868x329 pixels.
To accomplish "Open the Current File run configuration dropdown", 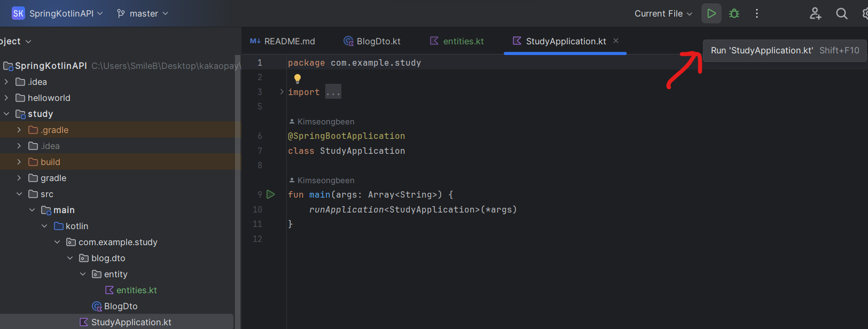I will click(663, 13).
